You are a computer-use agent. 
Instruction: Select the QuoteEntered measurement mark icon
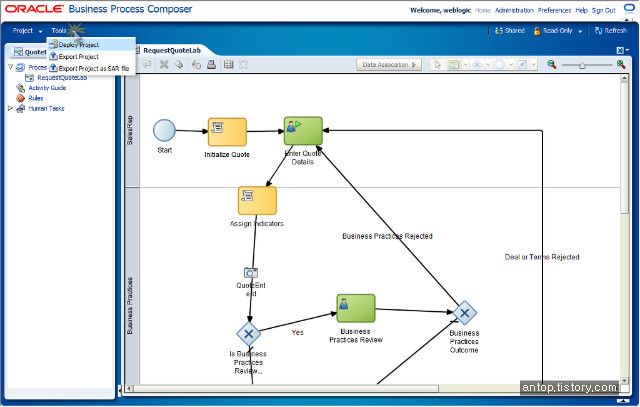click(251, 272)
